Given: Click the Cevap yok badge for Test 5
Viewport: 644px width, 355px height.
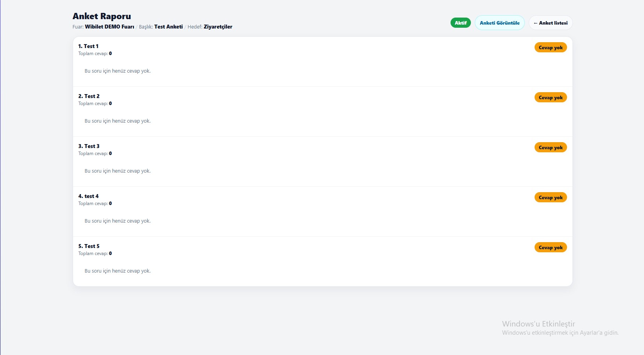Looking at the screenshot, I should [550, 248].
